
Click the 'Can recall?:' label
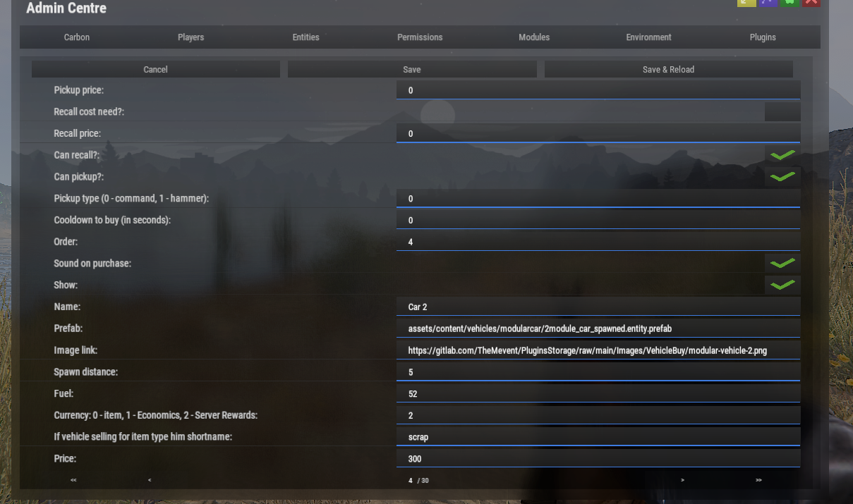click(77, 155)
